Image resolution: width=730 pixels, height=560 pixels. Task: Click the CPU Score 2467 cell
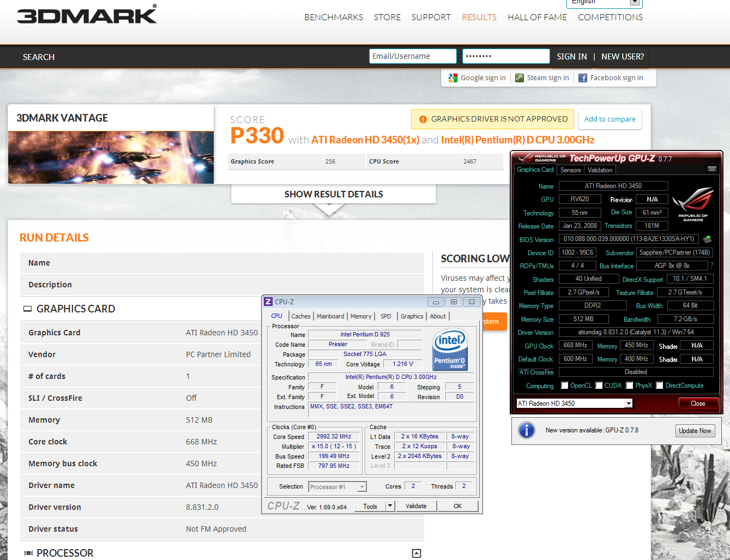pos(435,162)
